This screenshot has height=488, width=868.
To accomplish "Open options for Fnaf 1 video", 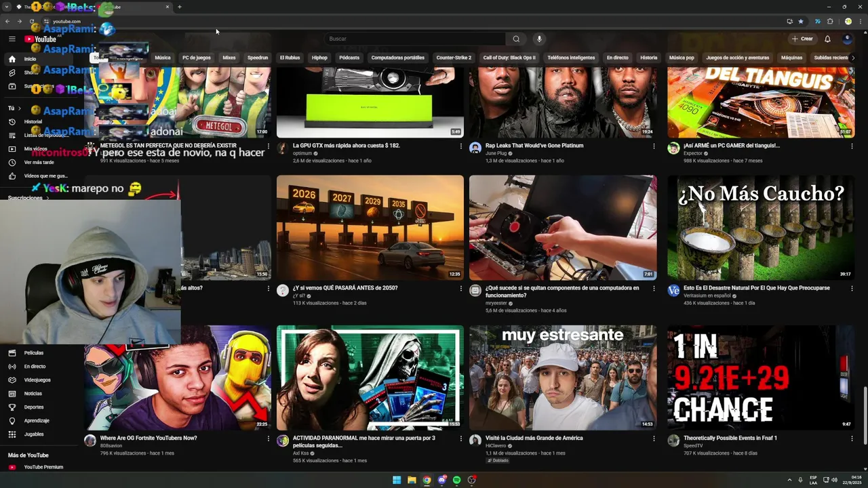I will point(852,439).
